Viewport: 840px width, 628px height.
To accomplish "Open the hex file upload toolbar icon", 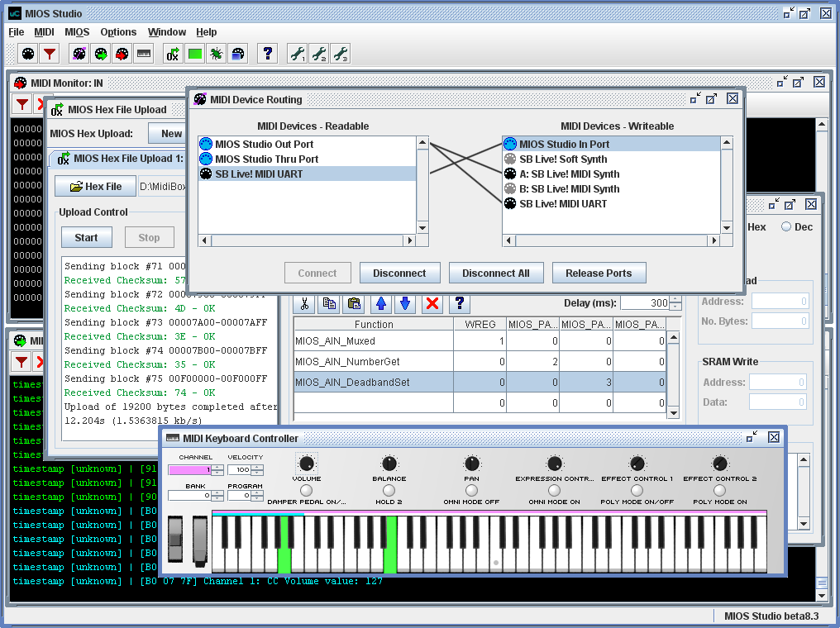I will [173, 54].
